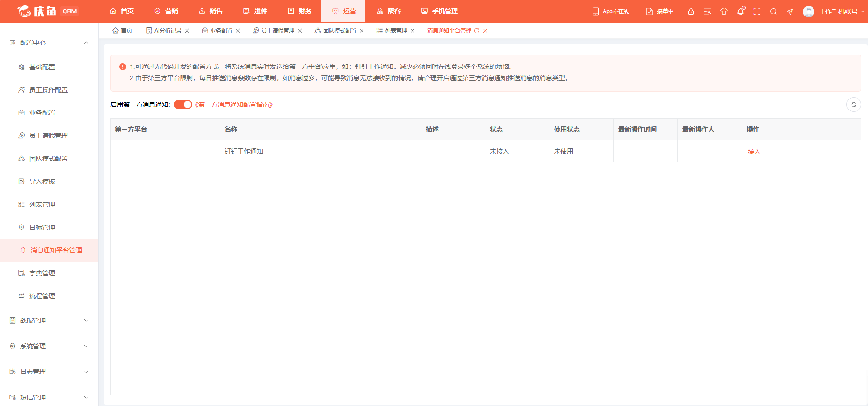
Task: Open 员工操作配置 in sidebar
Action: click(x=49, y=90)
